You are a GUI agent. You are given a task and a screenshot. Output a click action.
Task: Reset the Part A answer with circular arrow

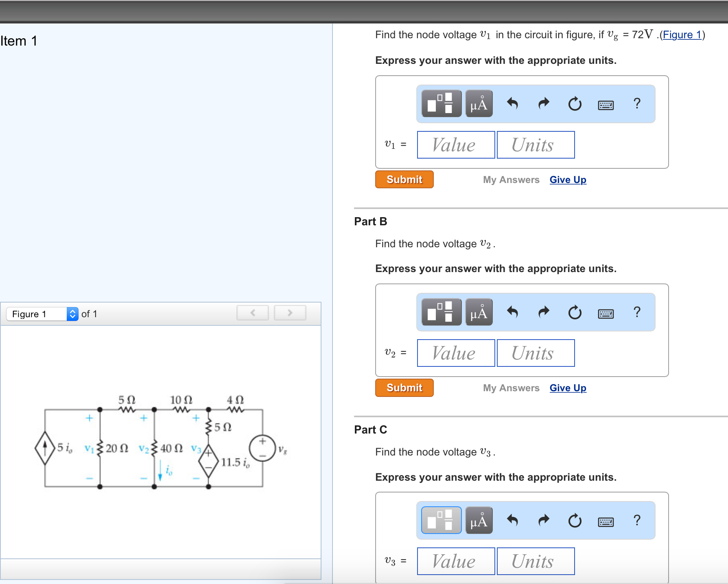pos(575,103)
